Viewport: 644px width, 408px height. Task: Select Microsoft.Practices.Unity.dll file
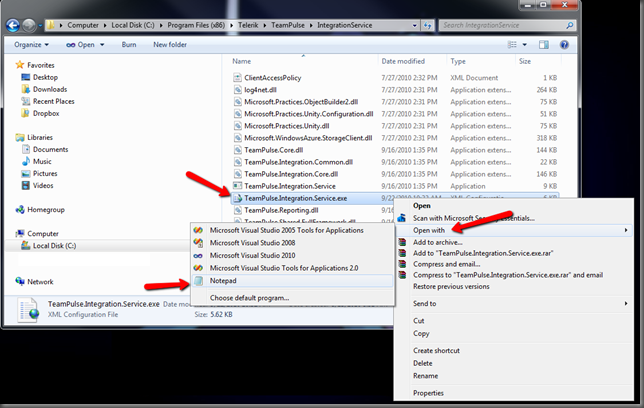287,126
